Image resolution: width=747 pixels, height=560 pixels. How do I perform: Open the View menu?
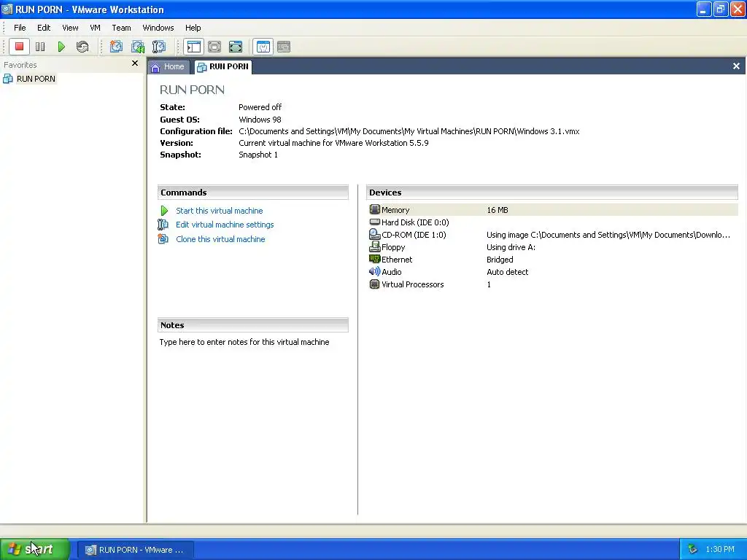tap(70, 28)
